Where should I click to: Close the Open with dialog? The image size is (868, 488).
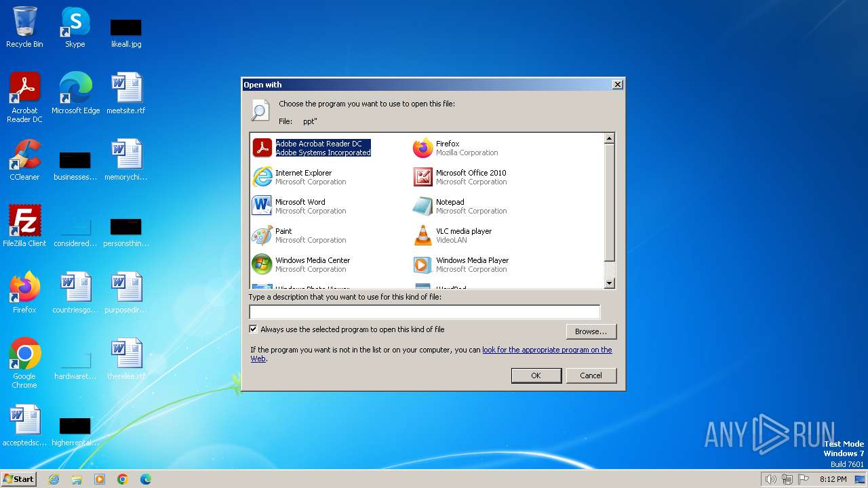[617, 85]
